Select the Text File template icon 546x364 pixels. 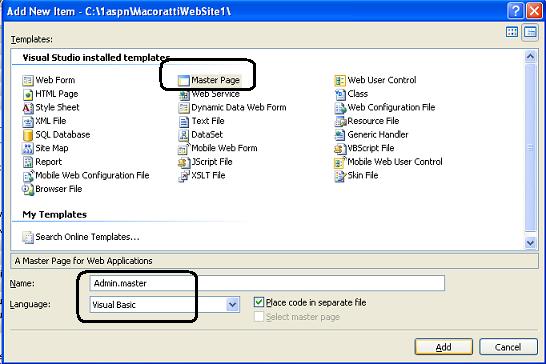tap(184, 122)
